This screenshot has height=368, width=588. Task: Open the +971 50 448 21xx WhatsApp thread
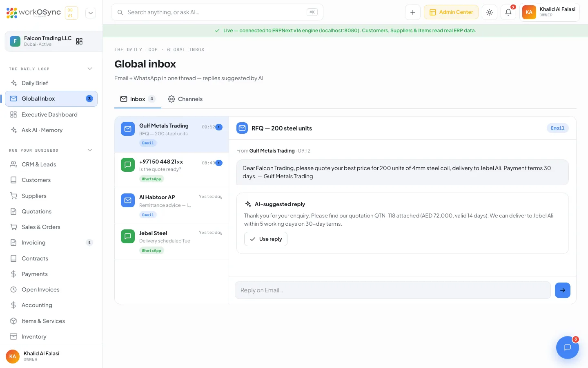tap(171, 170)
